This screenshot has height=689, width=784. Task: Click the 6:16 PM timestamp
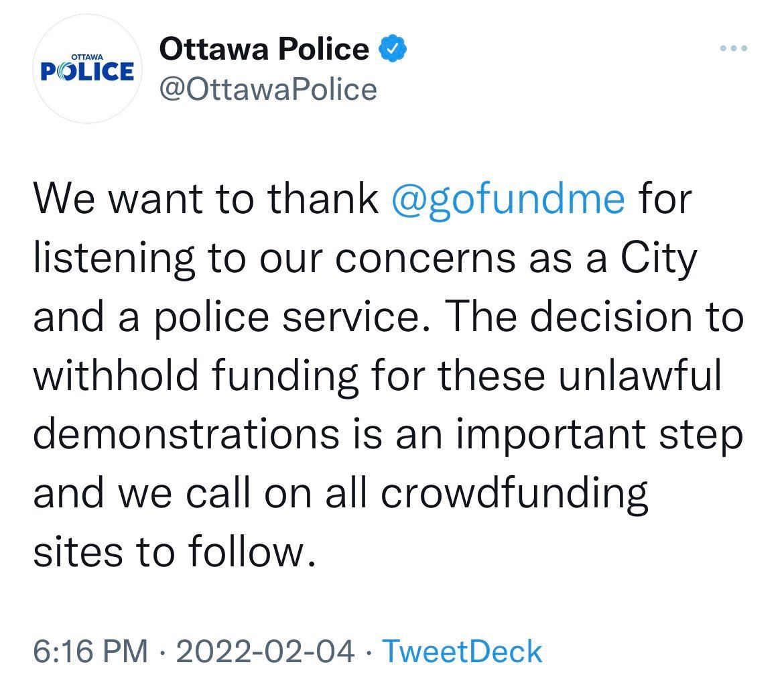[90, 651]
